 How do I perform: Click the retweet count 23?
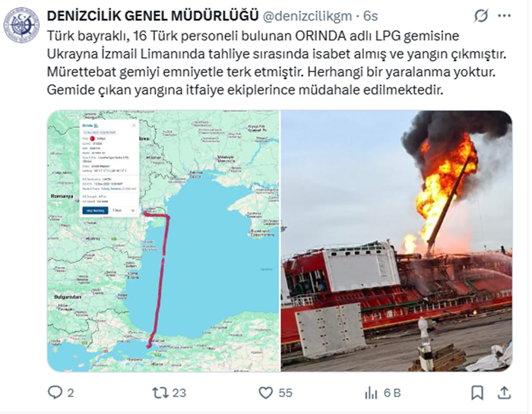[179, 393]
